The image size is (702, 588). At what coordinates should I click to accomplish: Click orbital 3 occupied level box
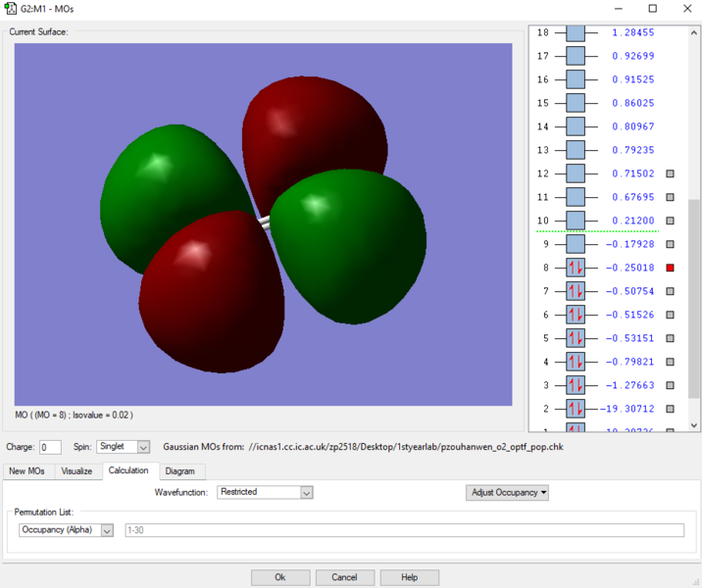click(x=576, y=385)
